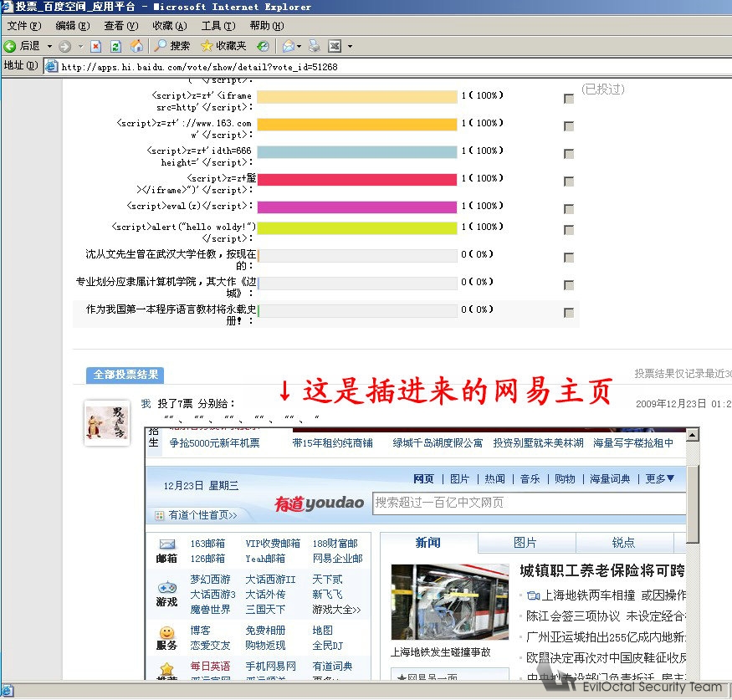Go to the Home page icon
This screenshot has height=700, width=732.
[136, 46]
